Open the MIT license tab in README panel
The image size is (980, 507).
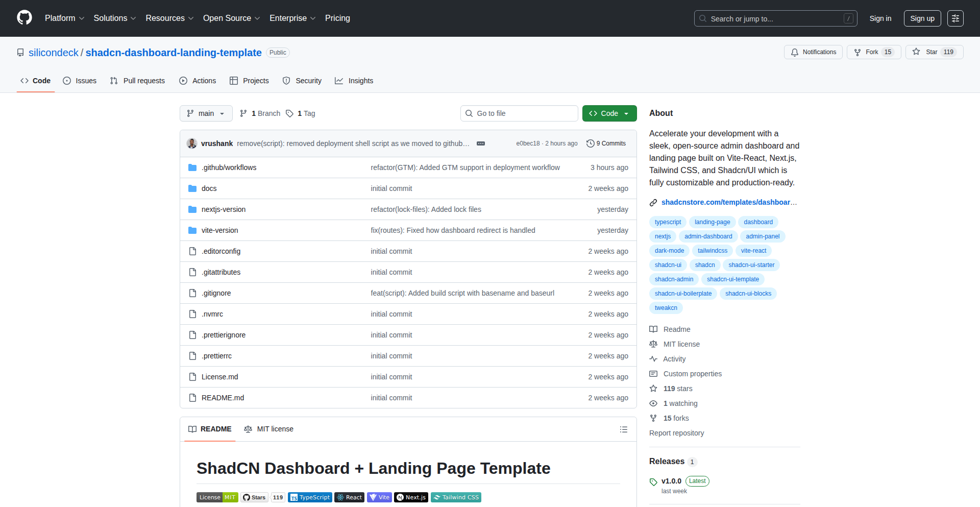click(x=269, y=429)
